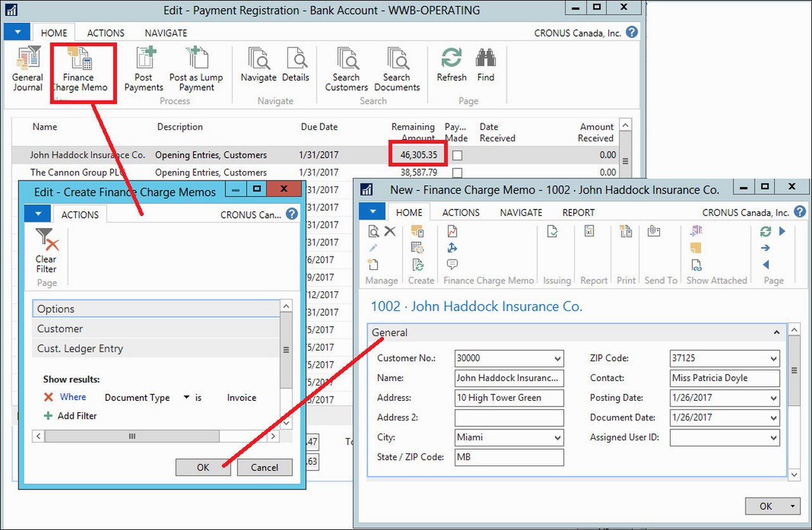Click the Statistics chart icon in memo ribbon
This screenshot has height=530, width=812.
click(x=452, y=231)
